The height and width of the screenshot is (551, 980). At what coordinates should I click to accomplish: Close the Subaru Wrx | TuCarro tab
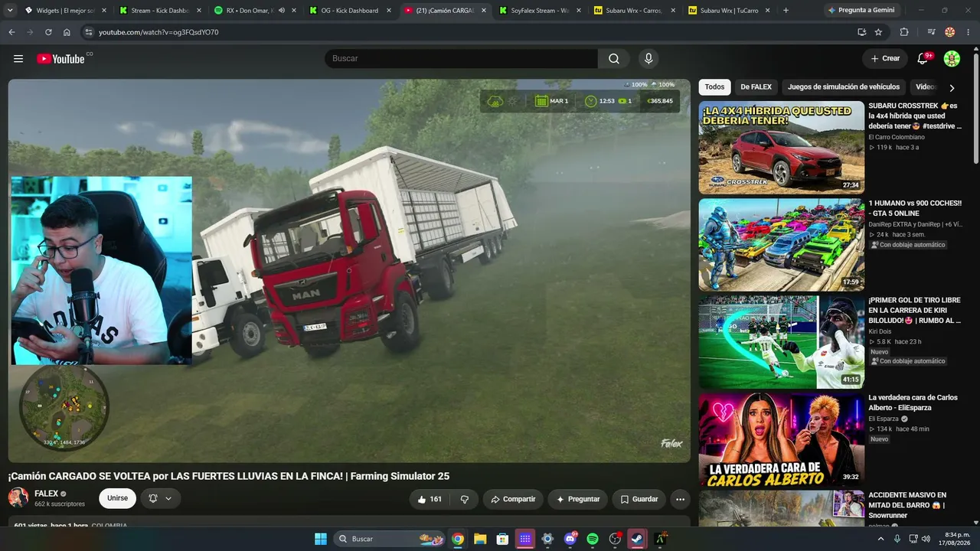tap(768, 11)
